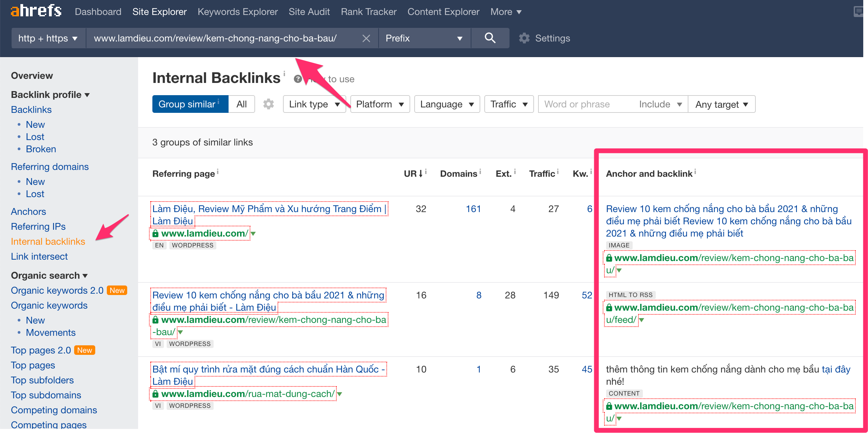The height and width of the screenshot is (433, 868).
Task: Open Link intersect report
Action: coord(39,256)
